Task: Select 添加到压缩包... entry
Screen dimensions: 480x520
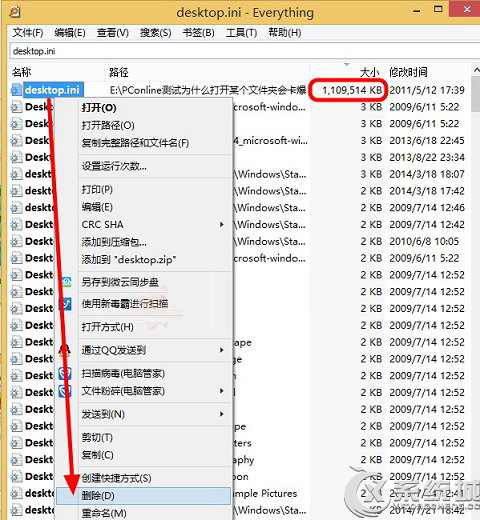Action: click(114, 242)
